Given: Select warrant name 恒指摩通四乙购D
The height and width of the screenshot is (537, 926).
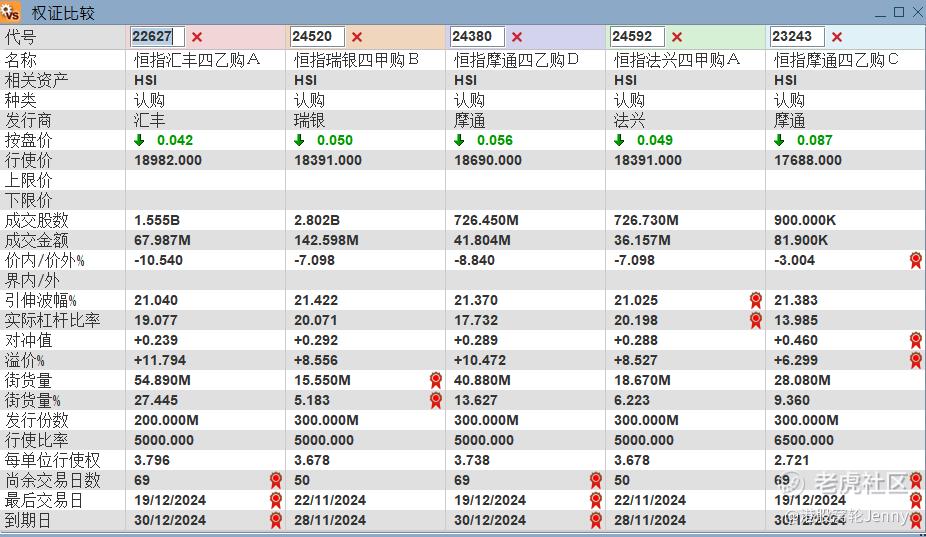Looking at the screenshot, I should click(x=517, y=60).
